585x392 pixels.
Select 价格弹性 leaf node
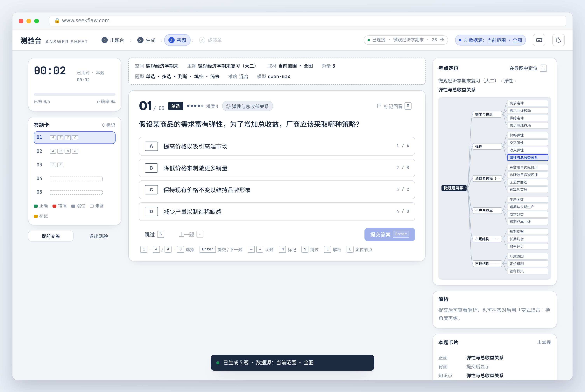(527, 135)
